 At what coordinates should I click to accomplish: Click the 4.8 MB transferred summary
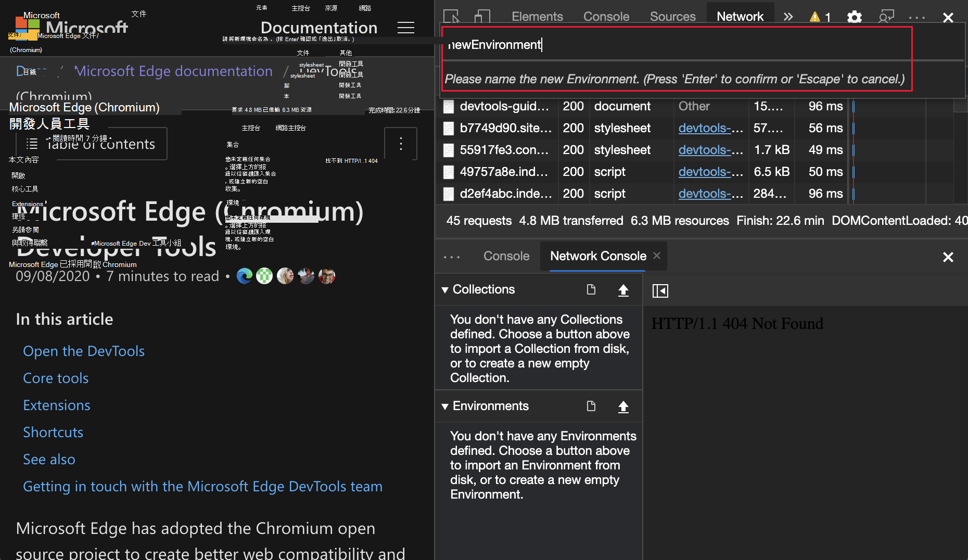point(571,221)
